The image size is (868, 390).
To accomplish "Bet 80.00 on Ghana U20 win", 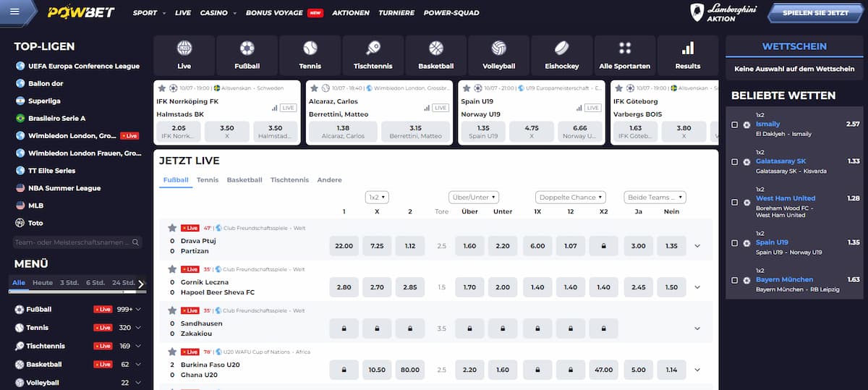I will point(410,370).
